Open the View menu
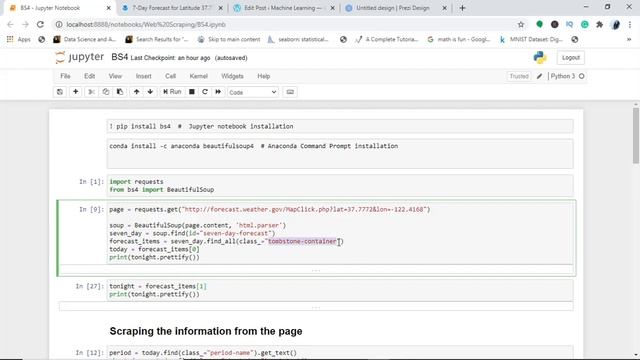 pyautogui.click(x=115, y=76)
